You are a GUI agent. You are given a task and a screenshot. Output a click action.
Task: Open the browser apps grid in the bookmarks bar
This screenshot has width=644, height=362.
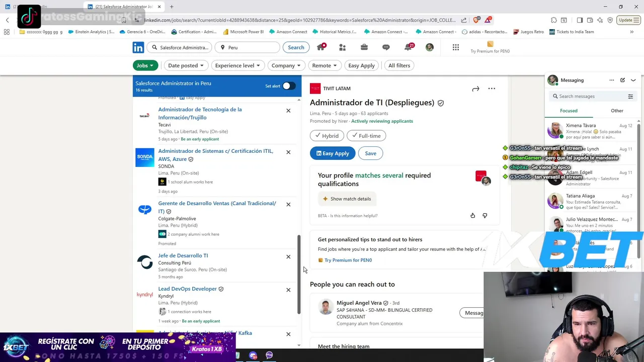(x=7, y=32)
